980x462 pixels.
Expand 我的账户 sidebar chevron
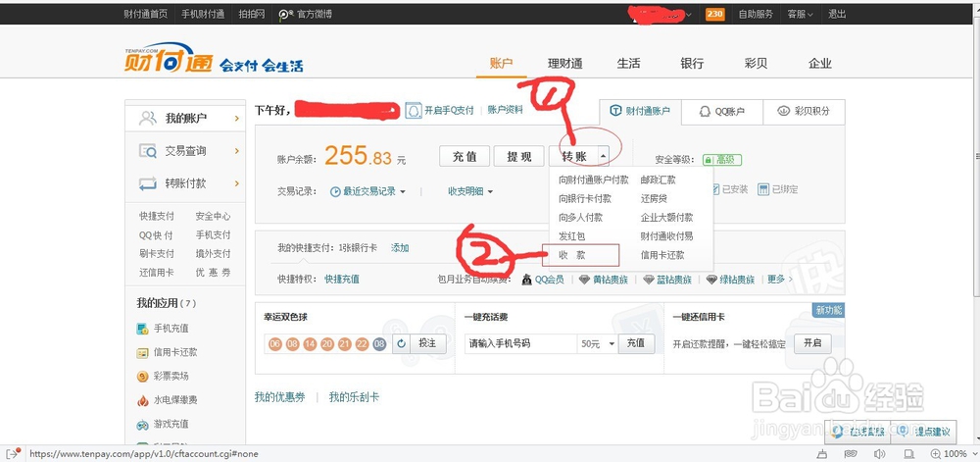click(237, 118)
